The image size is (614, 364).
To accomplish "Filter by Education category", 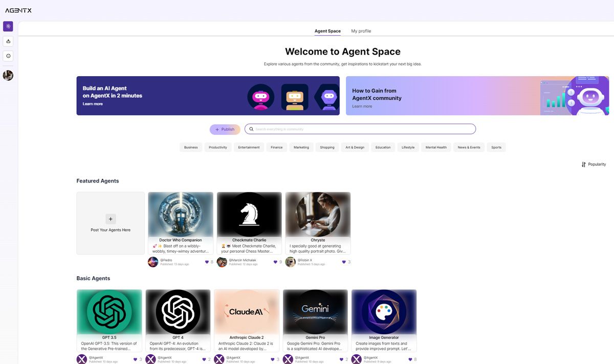I will (383, 147).
